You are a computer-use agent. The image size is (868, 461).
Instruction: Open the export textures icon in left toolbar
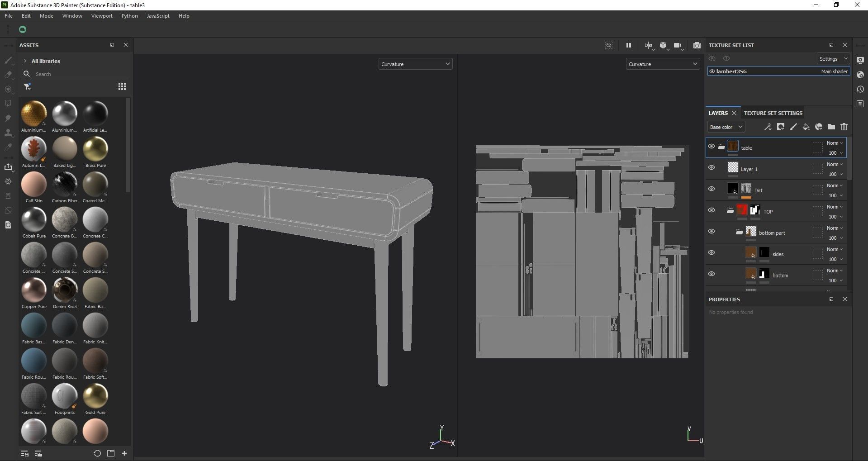(x=8, y=167)
